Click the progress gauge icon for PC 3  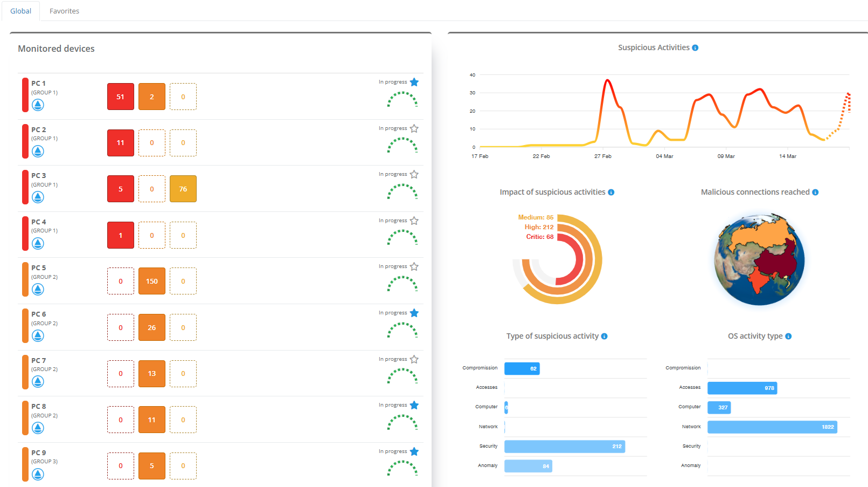tap(402, 191)
